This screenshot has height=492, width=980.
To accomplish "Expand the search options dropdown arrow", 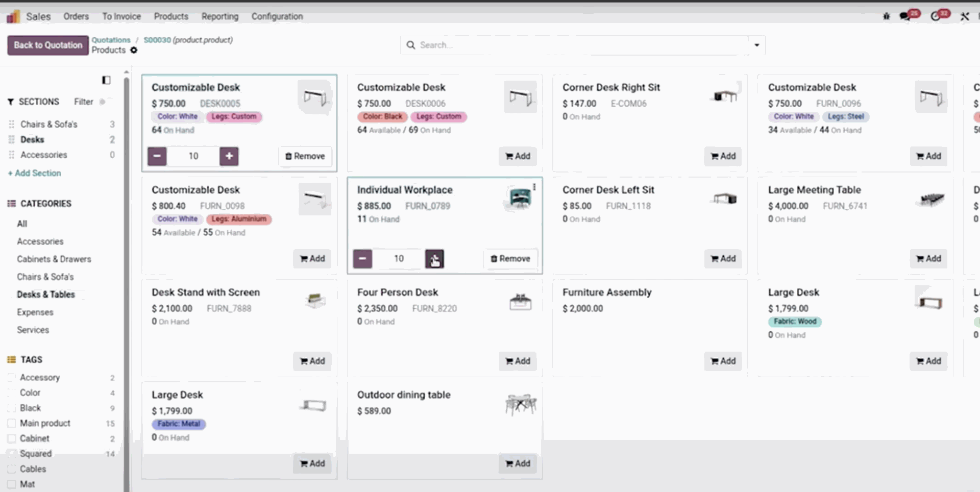I will tap(756, 45).
